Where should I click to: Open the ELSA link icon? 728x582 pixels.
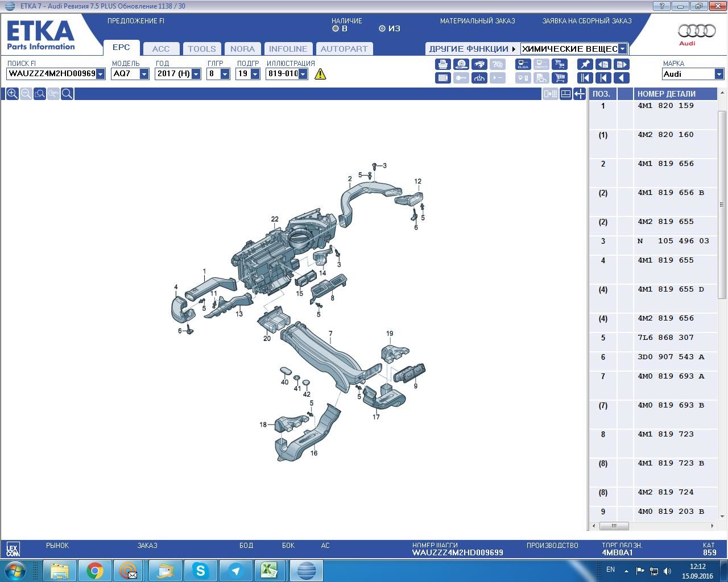(x=523, y=64)
